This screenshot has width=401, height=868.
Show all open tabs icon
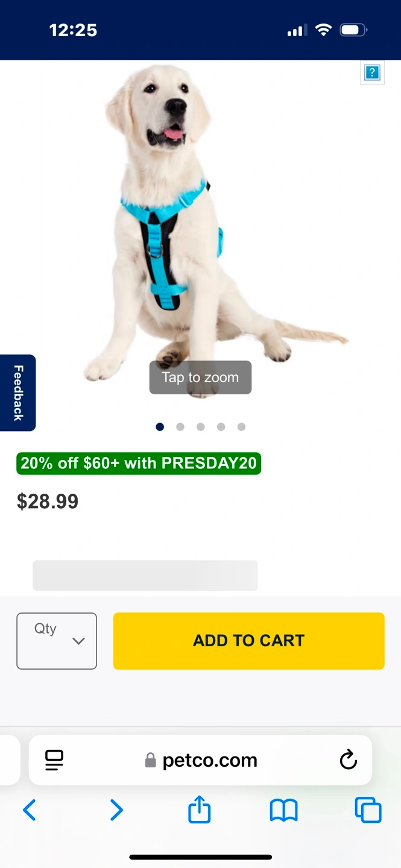pyautogui.click(x=368, y=810)
